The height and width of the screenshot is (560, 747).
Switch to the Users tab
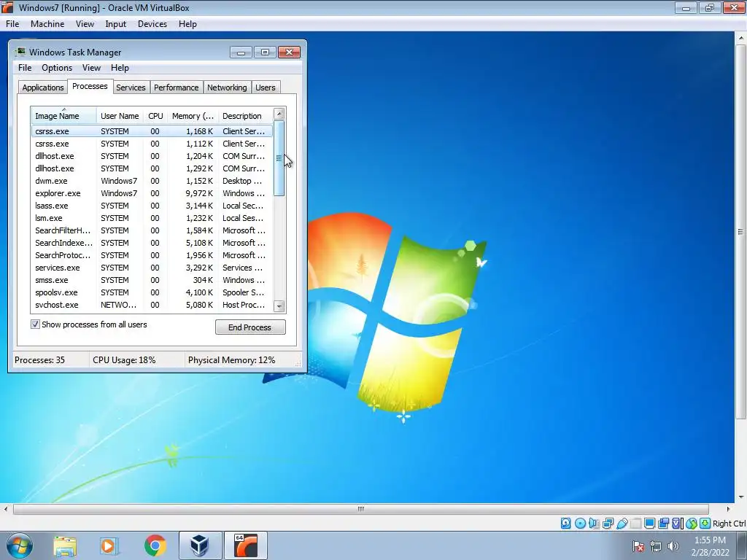tap(266, 87)
